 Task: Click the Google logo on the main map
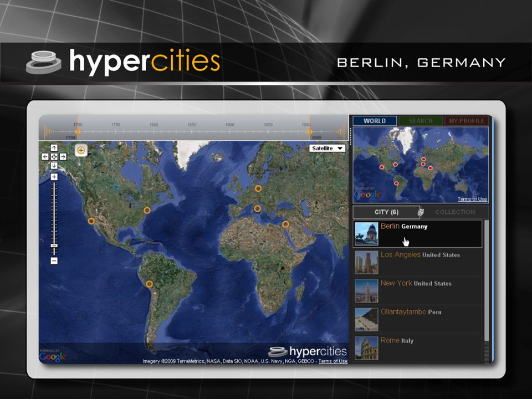(x=53, y=356)
